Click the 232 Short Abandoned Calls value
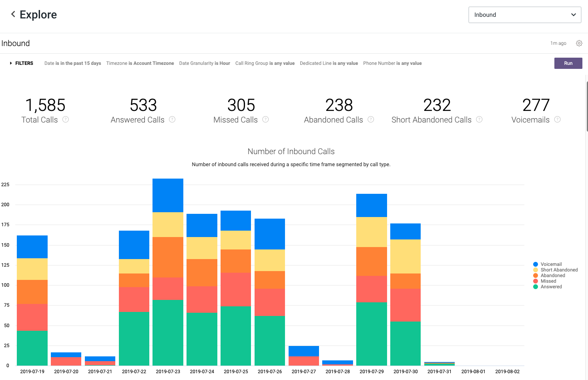The height and width of the screenshot is (380, 588). (x=437, y=105)
